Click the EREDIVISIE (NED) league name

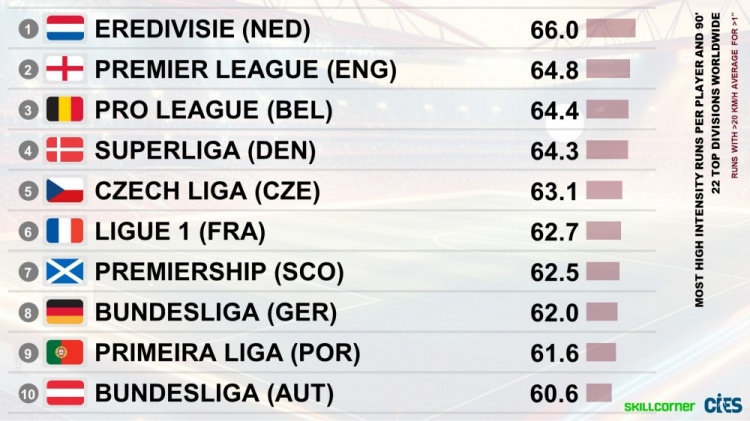tap(203, 30)
